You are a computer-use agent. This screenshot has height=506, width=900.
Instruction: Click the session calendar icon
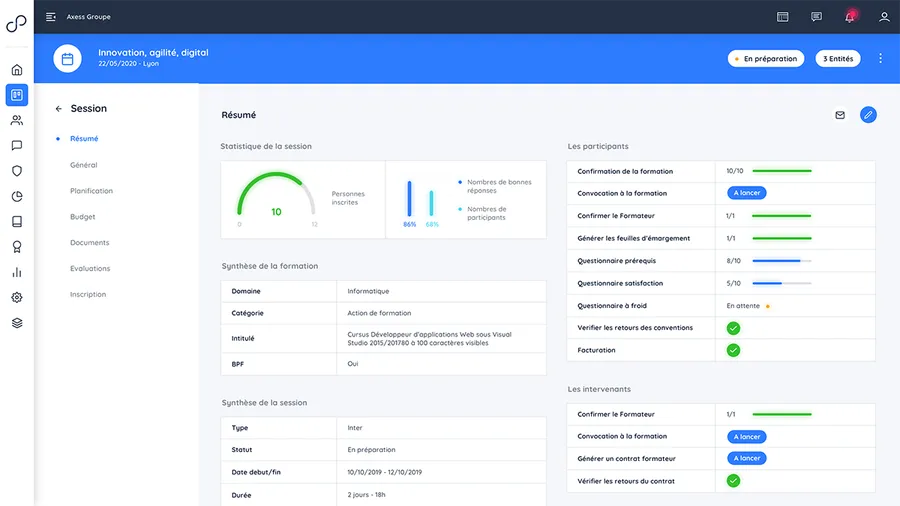[x=67, y=59]
